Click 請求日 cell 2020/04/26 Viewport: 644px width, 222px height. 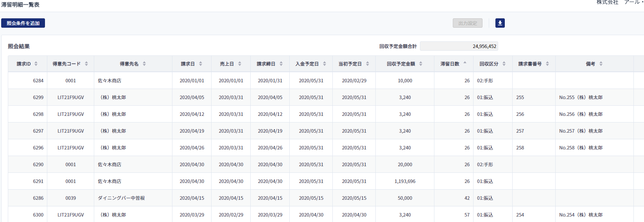click(x=192, y=147)
